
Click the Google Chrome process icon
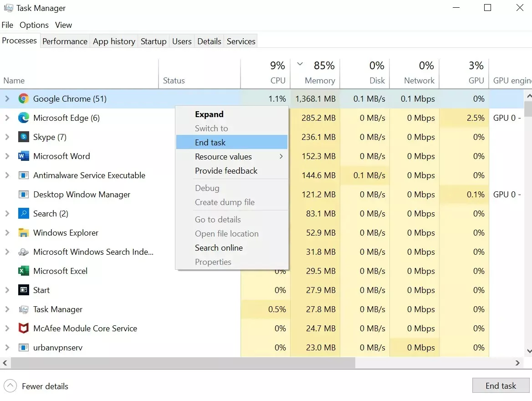(x=24, y=99)
